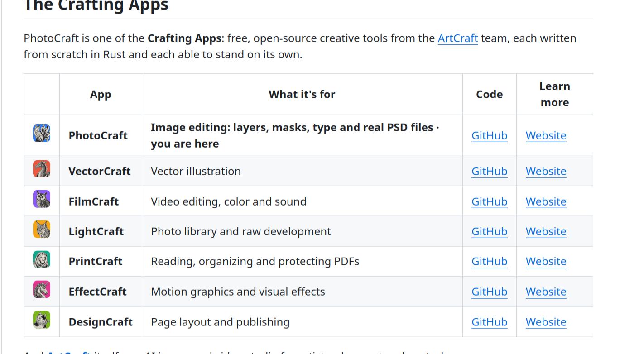The image size is (644, 354).
Task: Click the "PrintCraft" app name cell
Action: [x=101, y=261]
